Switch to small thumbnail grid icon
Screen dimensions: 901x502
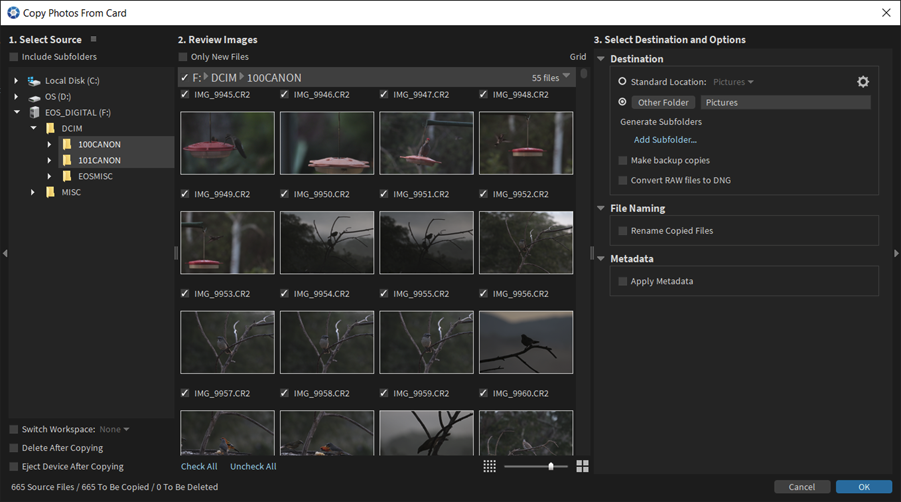pyautogui.click(x=490, y=466)
